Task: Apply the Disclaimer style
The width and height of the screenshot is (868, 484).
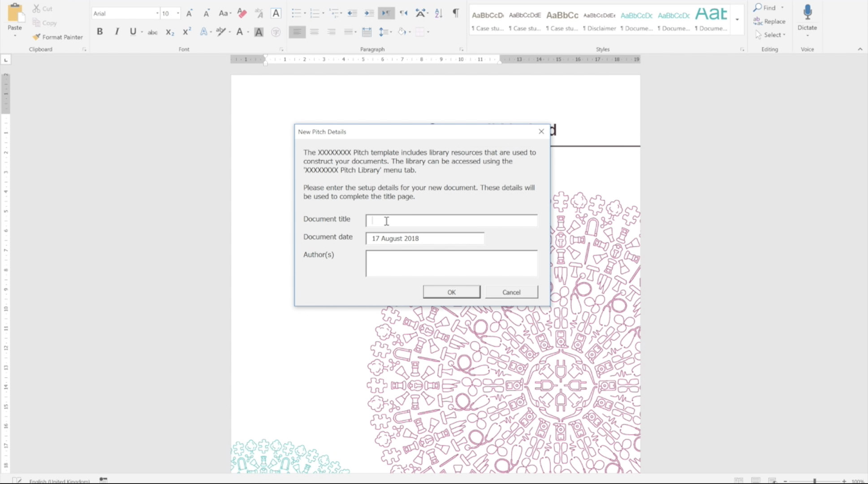Action: (599, 21)
